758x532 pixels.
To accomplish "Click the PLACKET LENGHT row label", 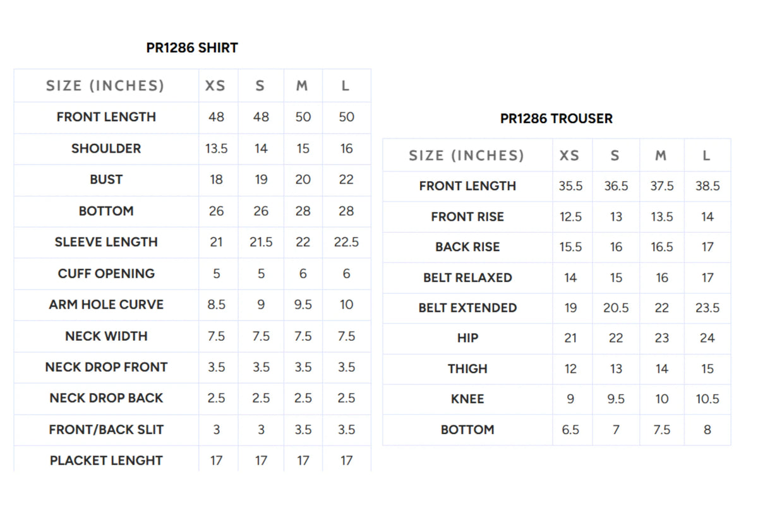I will [x=106, y=461].
